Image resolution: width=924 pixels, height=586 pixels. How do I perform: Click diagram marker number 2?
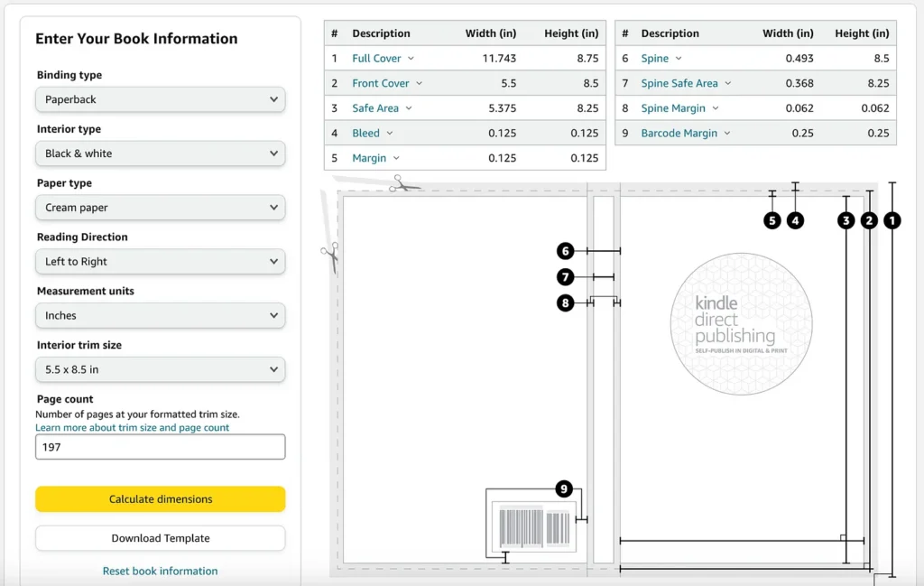869,220
